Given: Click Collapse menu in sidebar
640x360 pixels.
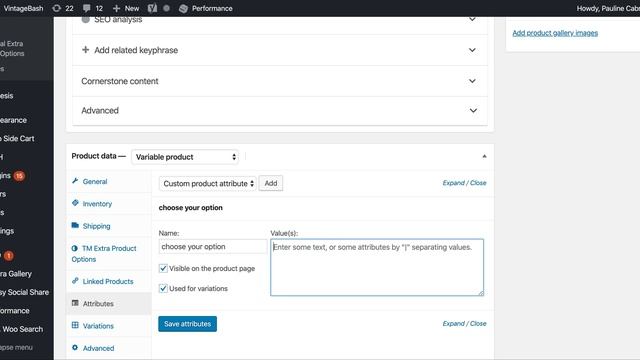Looking at the screenshot, I should [16, 347].
